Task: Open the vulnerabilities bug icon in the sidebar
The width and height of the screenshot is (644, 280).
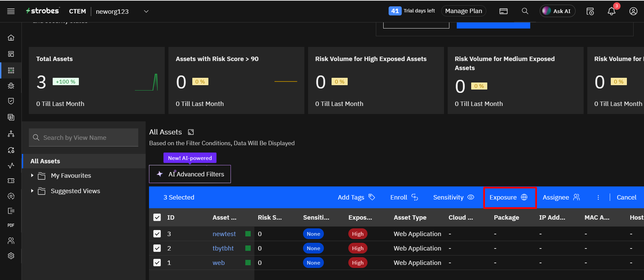Action: pos(11,86)
